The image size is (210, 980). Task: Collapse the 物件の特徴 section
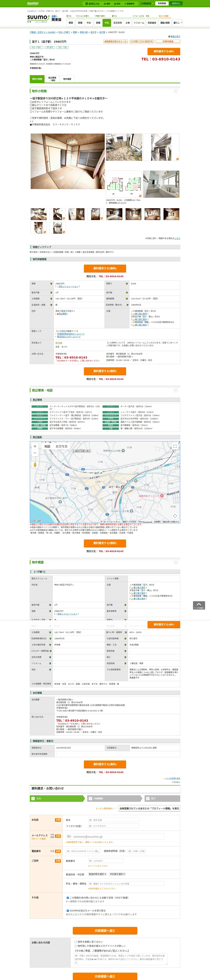point(176,91)
